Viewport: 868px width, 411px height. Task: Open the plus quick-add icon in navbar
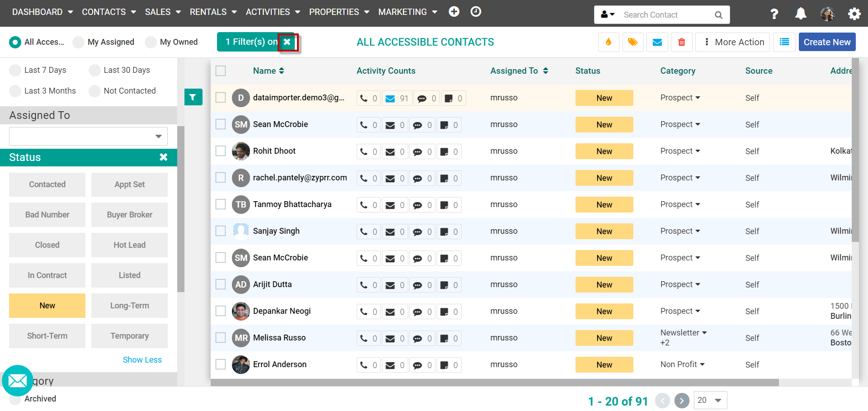point(454,12)
